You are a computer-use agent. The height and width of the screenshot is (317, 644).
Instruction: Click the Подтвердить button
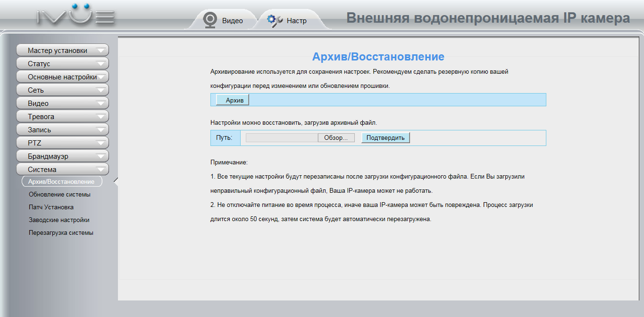click(385, 137)
